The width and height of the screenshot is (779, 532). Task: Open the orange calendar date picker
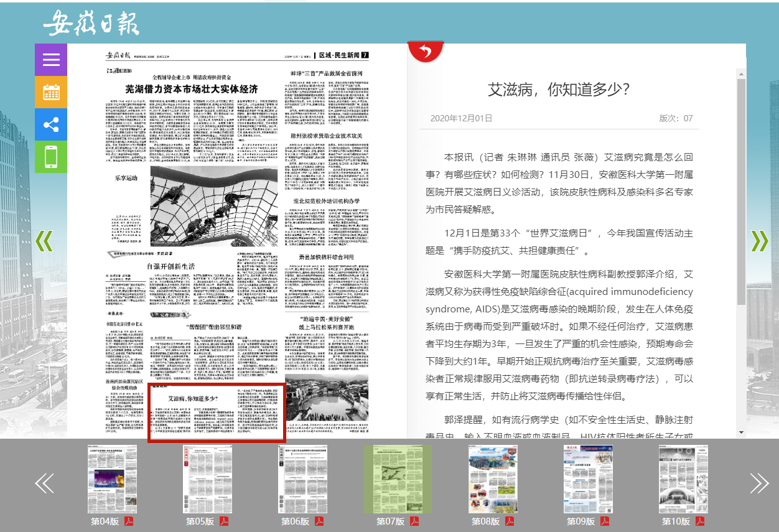point(51,92)
